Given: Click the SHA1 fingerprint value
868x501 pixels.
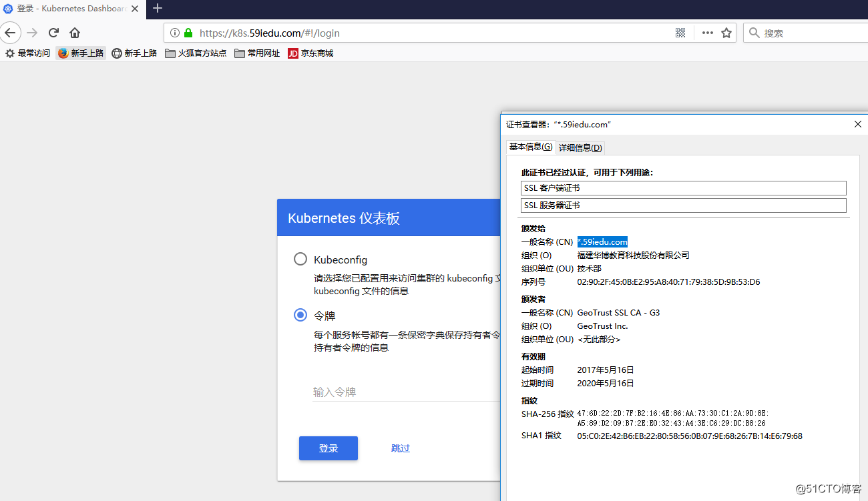Looking at the screenshot, I should [x=690, y=436].
